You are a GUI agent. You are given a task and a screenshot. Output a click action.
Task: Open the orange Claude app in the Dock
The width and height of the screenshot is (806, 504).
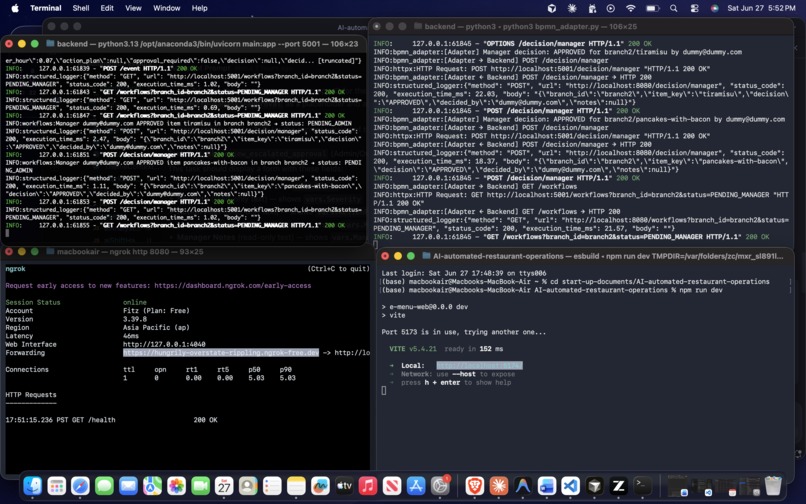[499, 485]
